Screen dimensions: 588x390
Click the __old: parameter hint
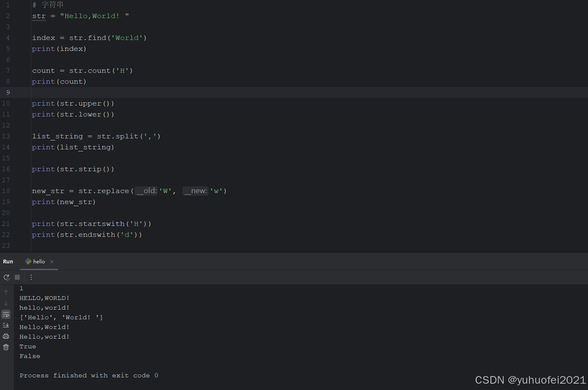pyautogui.click(x=146, y=191)
